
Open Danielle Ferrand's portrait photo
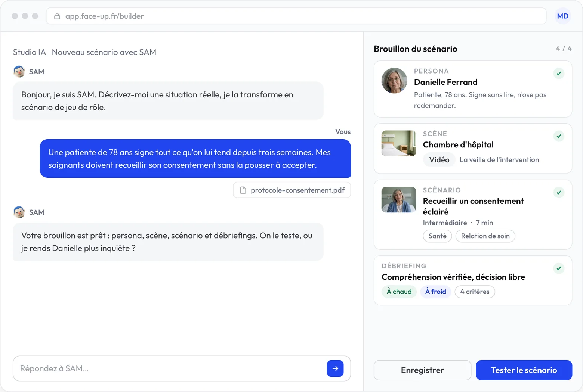point(394,81)
